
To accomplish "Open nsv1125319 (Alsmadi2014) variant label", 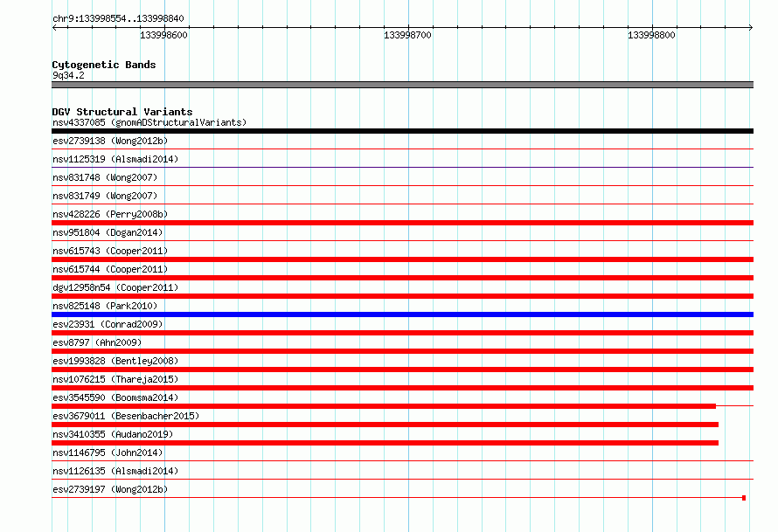I will (x=115, y=159).
